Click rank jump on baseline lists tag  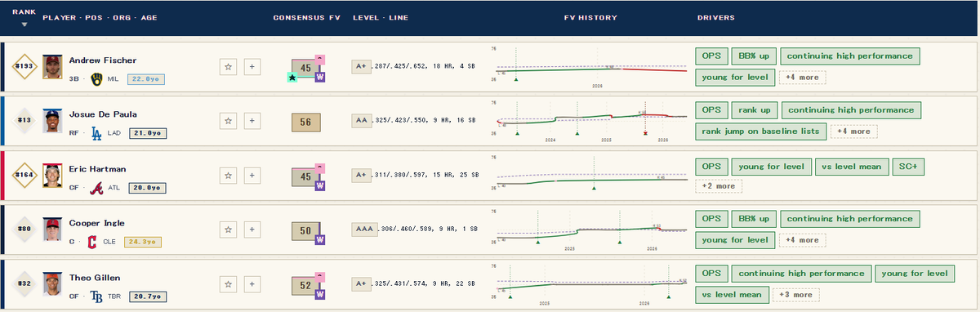(760, 131)
